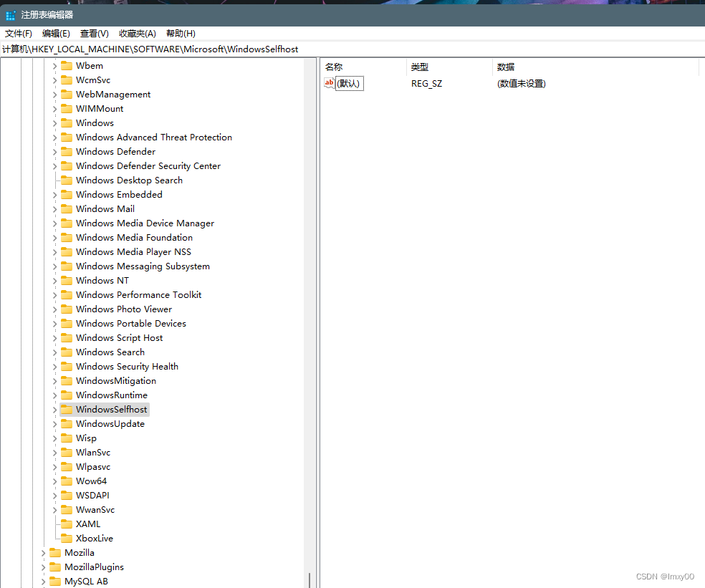Screen dimensions: 705x588
Task: Expand the Windows Security Health node
Action: pos(54,367)
